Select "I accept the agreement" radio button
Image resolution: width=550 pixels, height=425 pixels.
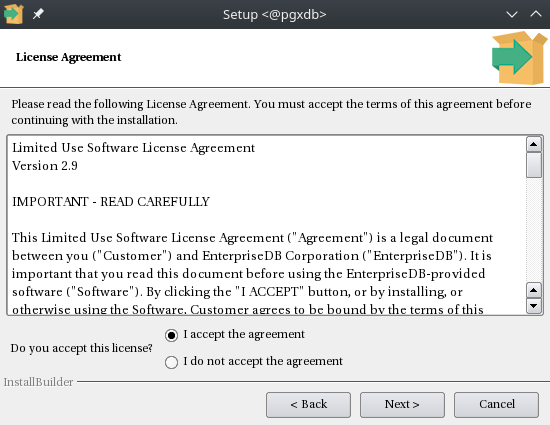click(171, 335)
